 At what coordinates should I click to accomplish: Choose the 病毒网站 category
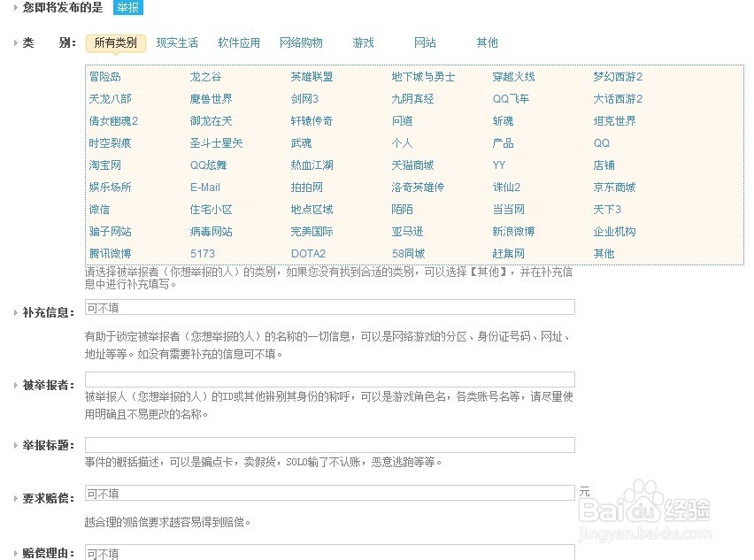(x=212, y=232)
